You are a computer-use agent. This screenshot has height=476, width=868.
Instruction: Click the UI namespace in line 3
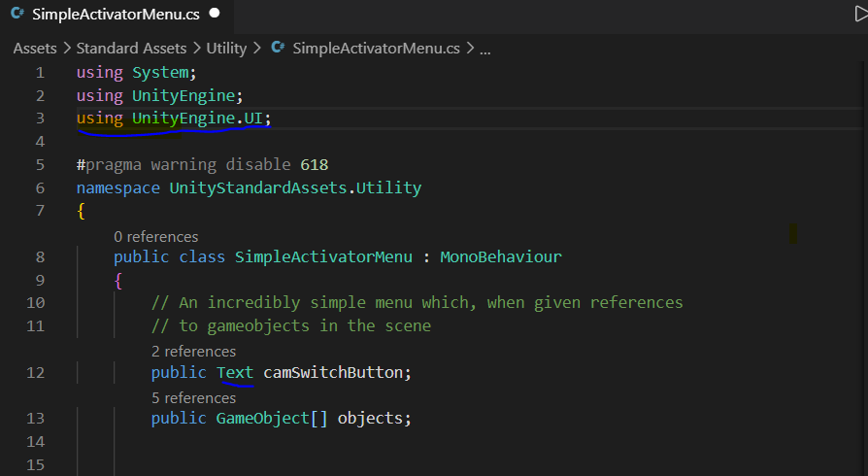[253, 119]
